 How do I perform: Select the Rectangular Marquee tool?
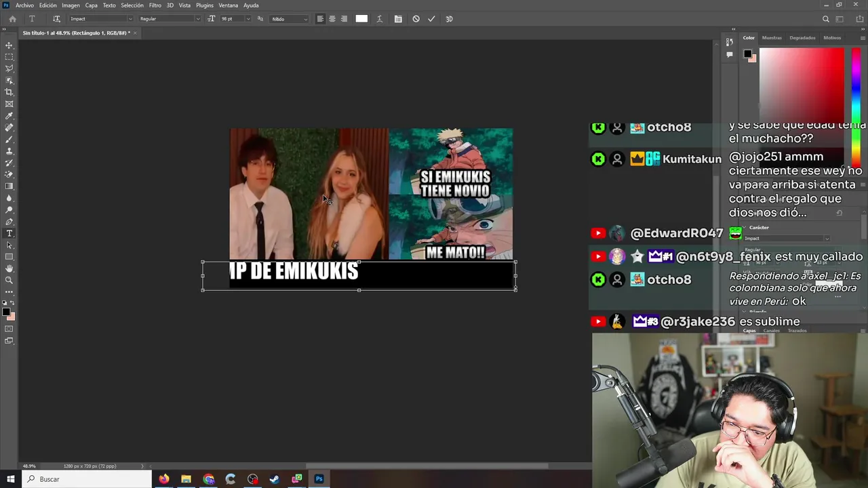click(x=9, y=57)
